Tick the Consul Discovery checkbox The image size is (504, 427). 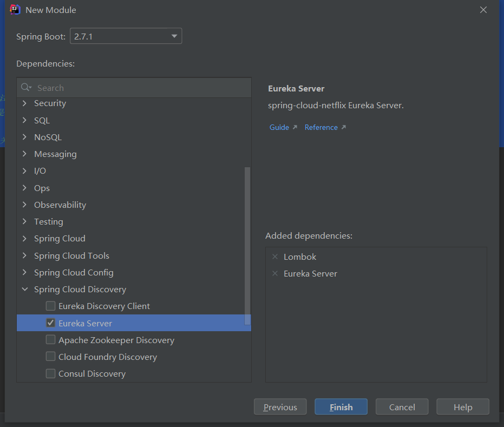point(50,373)
